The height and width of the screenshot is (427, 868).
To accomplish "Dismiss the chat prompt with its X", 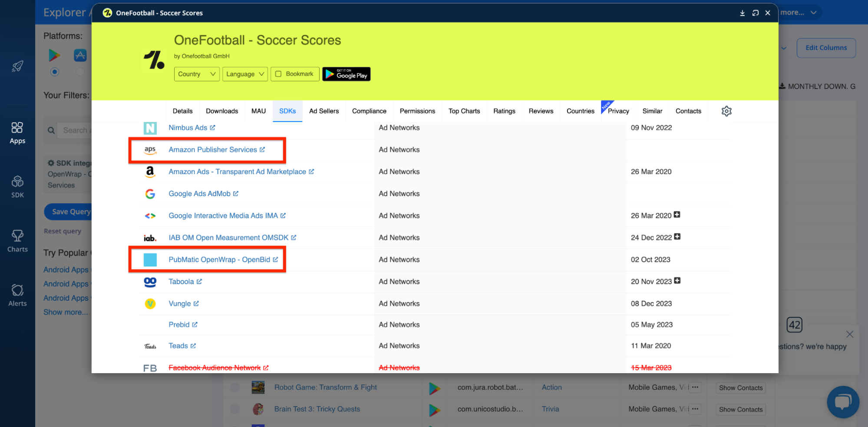I will (850, 334).
